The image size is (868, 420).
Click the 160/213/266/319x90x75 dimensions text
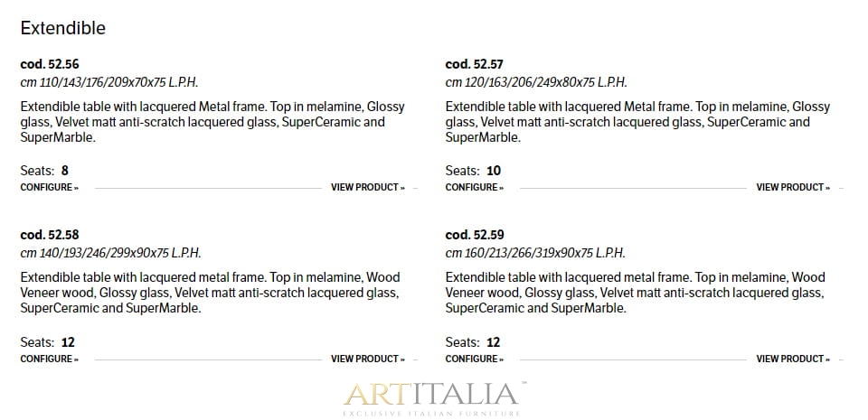[535, 254]
